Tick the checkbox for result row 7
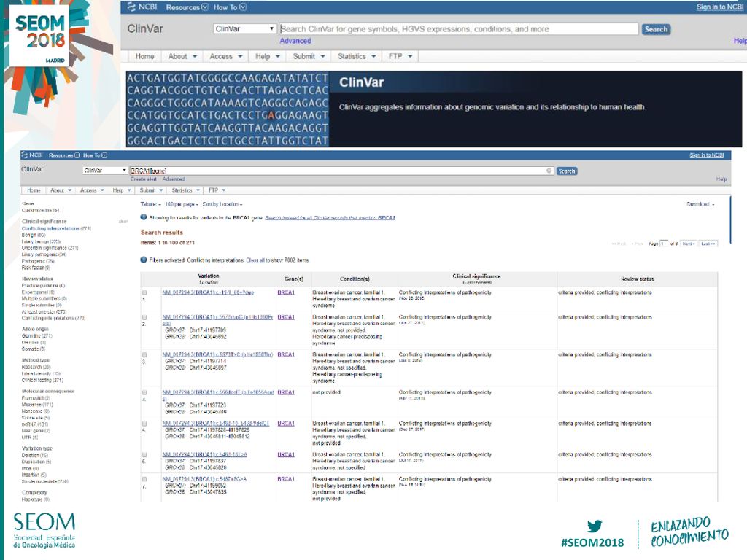The width and height of the screenshot is (747, 560). point(144,480)
